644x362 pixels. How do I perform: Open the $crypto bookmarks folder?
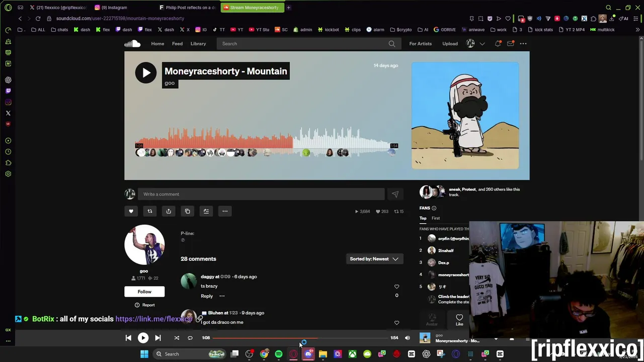click(401, 30)
